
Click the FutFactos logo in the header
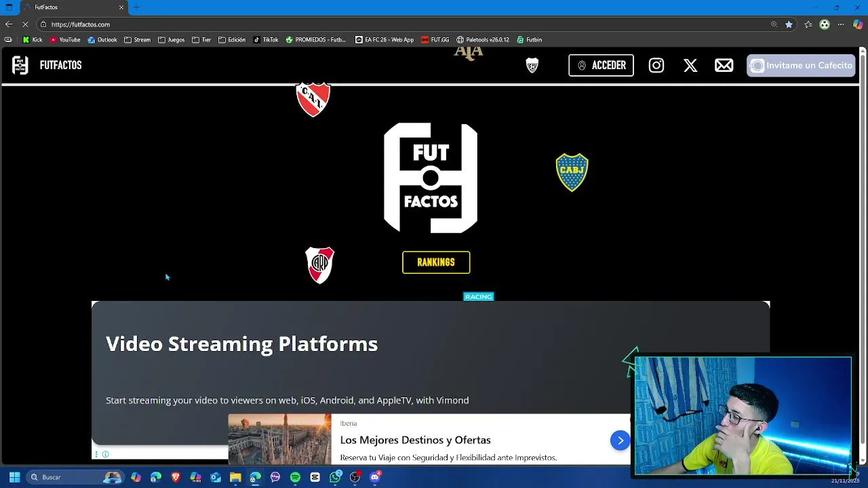tap(20, 65)
